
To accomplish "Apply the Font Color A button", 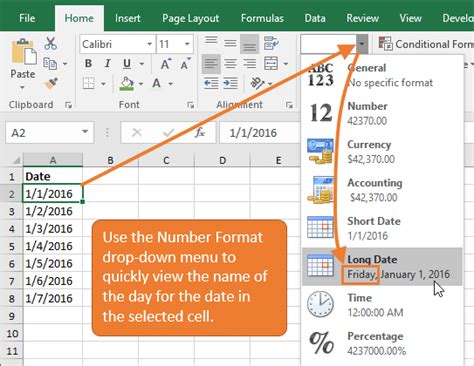I will pos(156,83).
